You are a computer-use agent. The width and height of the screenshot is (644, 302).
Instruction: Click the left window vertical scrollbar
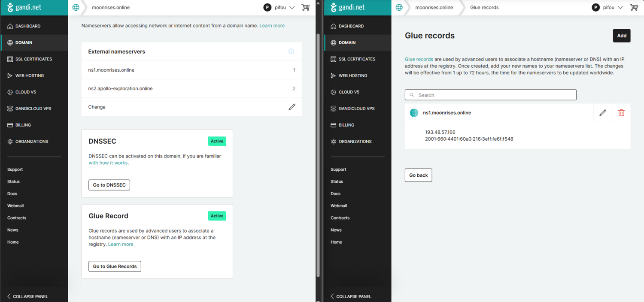(x=318, y=154)
